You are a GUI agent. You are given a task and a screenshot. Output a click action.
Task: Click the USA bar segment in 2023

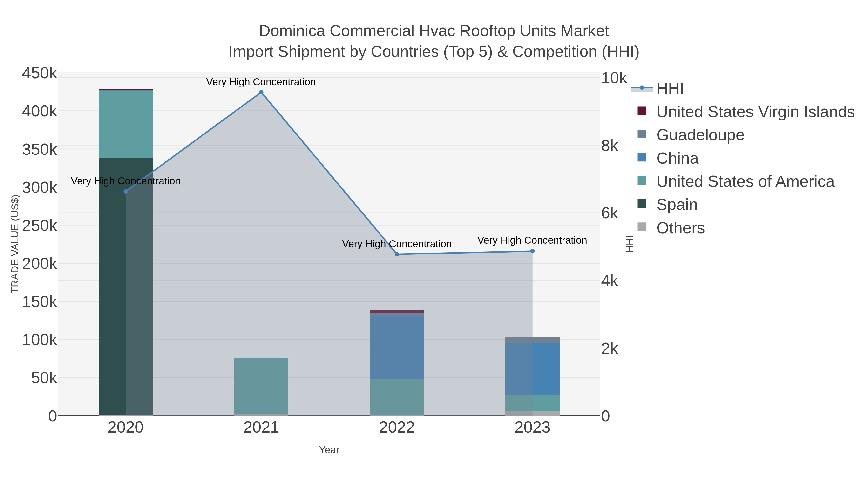click(532, 403)
